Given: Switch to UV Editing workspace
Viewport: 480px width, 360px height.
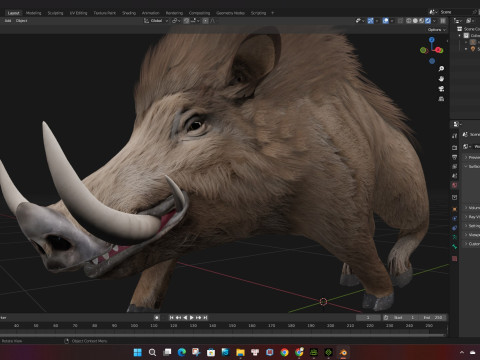Looking at the screenshot, I should (78, 13).
